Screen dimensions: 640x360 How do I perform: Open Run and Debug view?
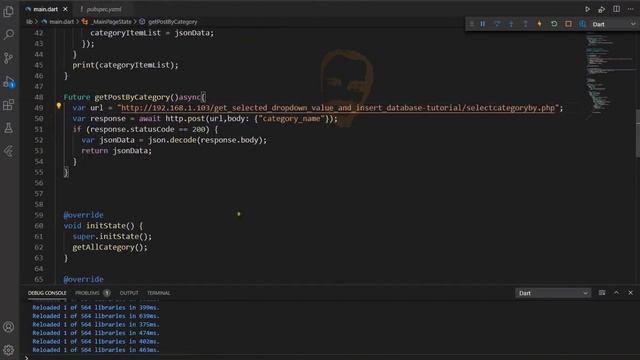coord(9,81)
